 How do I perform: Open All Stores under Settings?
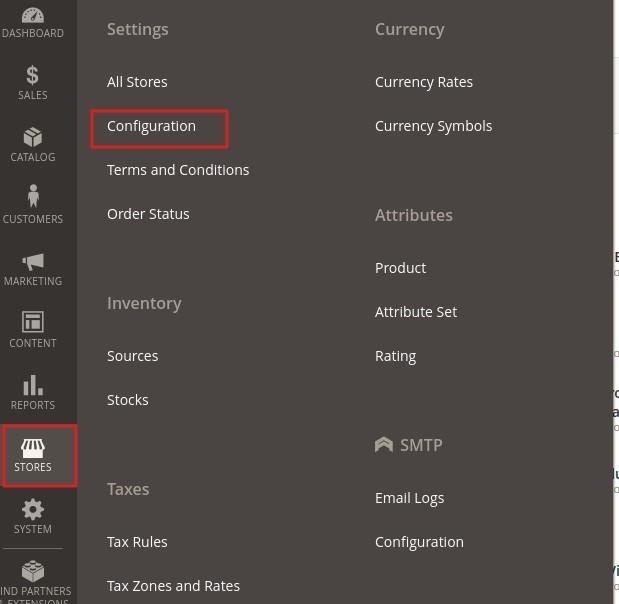(x=137, y=82)
